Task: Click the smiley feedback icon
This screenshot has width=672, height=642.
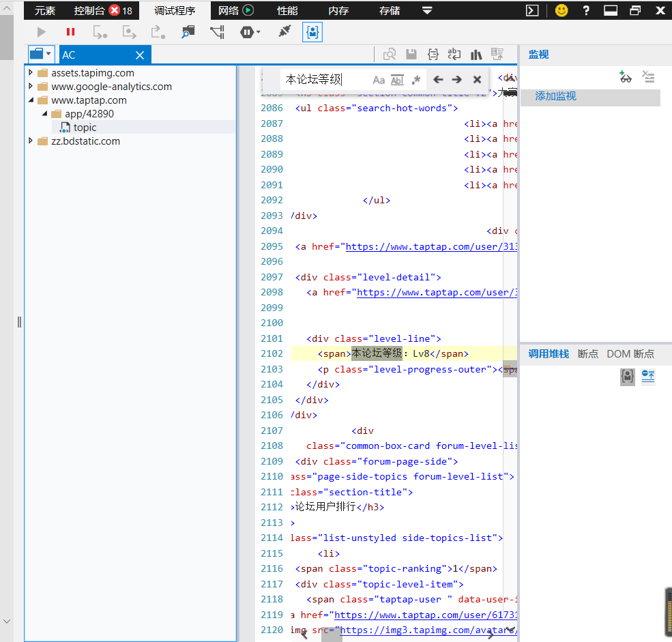Action: click(561, 10)
